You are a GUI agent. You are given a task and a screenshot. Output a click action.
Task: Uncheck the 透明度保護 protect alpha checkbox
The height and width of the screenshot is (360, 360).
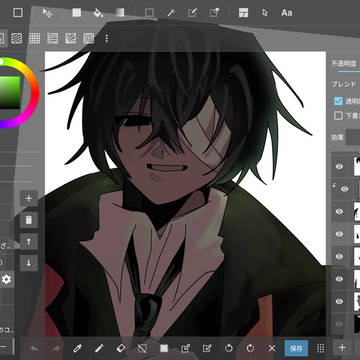tap(338, 101)
